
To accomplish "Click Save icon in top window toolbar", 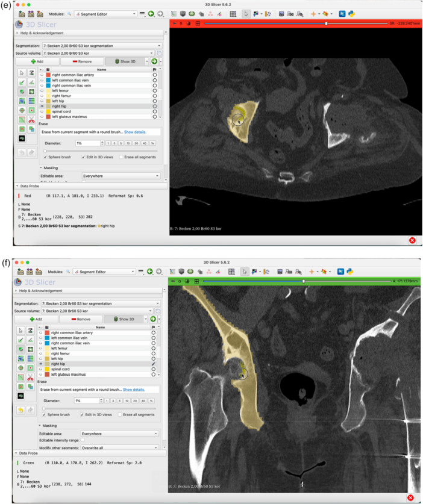I will [x=40, y=14].
